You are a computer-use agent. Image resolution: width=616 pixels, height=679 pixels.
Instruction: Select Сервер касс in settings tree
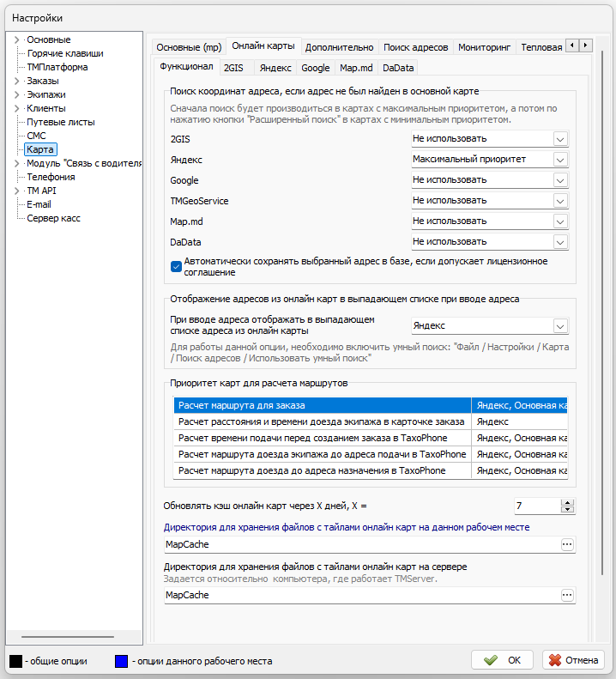pos(53,218)
